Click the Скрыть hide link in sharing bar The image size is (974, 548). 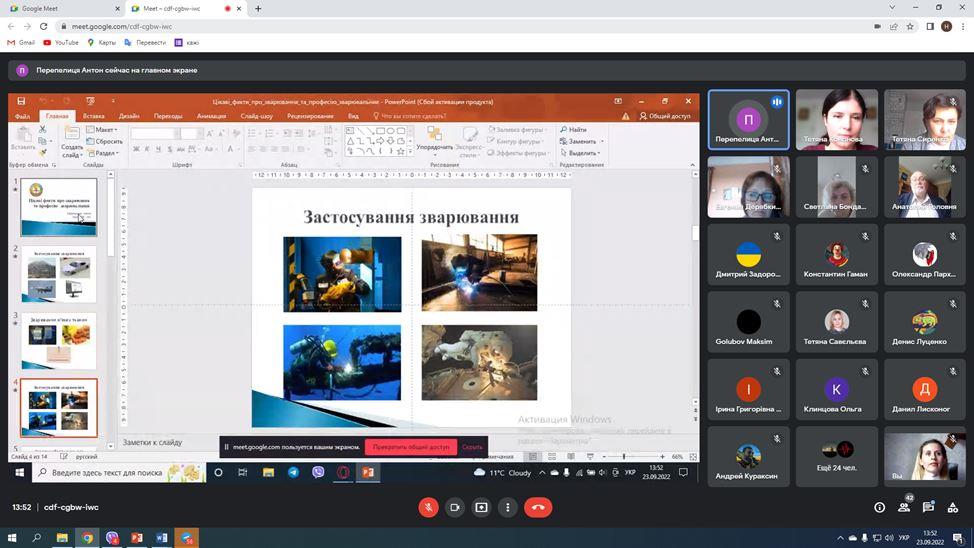point(472,447)
